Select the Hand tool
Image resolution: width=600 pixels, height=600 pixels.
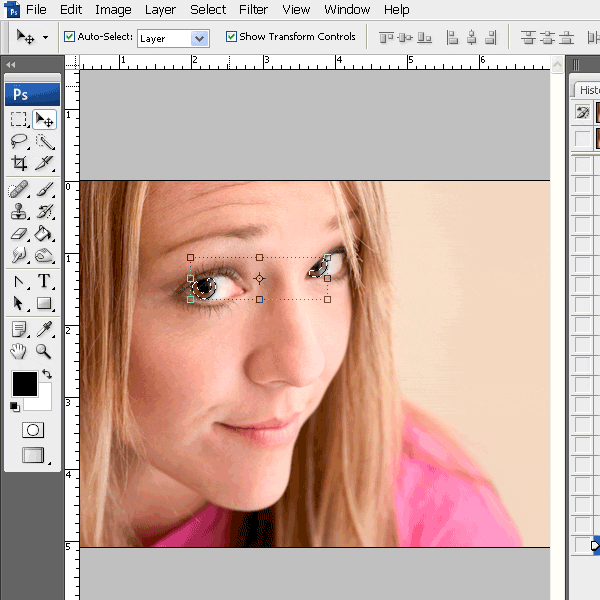pos(18,351)
